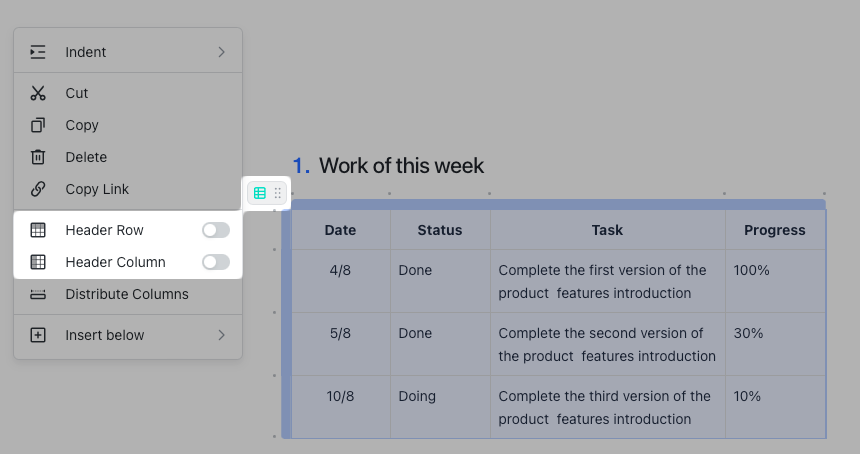This screenshot has width=860, height=454.
Task: Click the Work of this week heading
Action: 401,166
